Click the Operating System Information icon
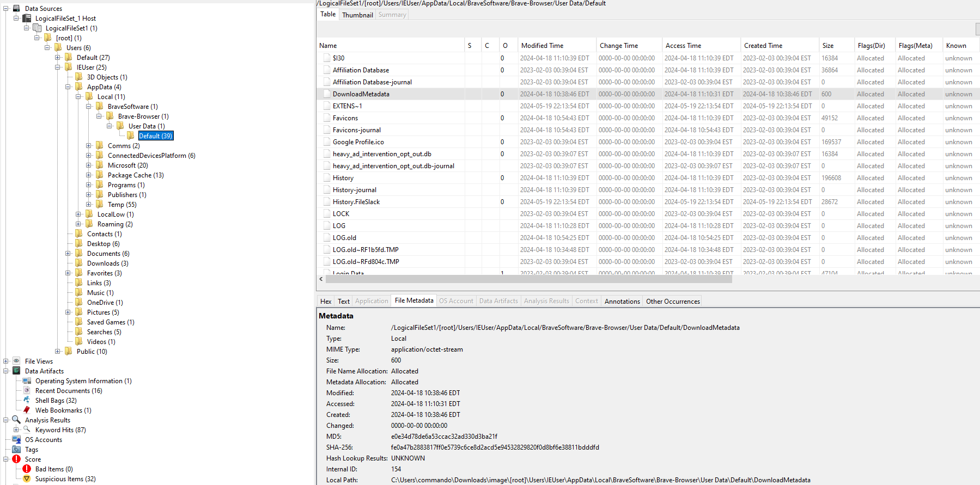The image size is (980, 485). [27, 380]
